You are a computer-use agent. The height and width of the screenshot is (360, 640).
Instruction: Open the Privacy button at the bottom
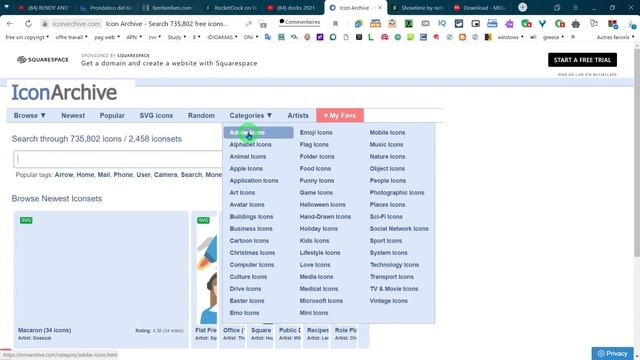point(612,353)
